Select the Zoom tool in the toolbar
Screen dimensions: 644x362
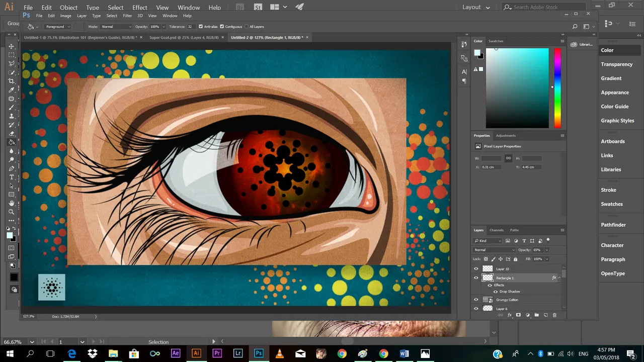point(11,212)
